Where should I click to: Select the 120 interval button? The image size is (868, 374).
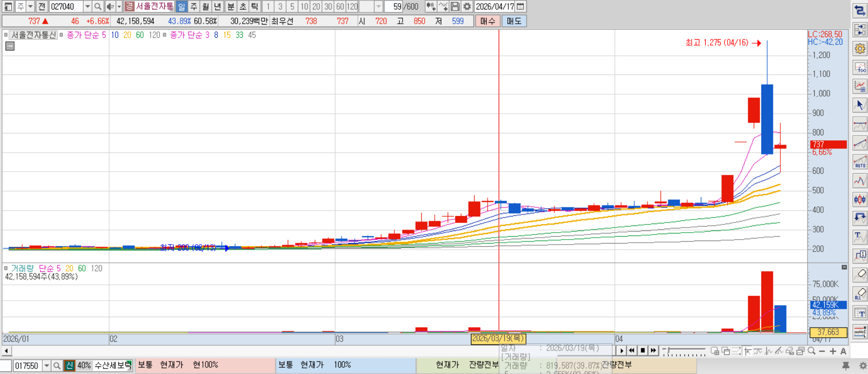coord(352,7)
